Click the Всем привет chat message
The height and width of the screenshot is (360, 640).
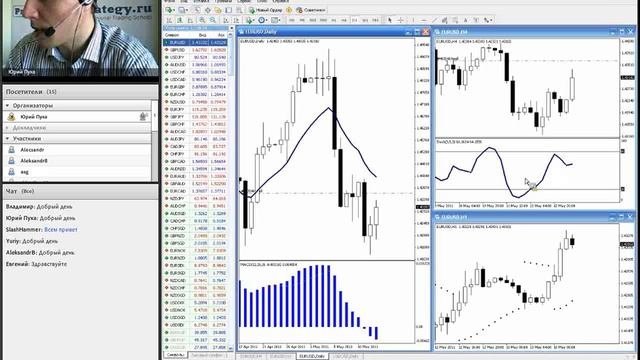tap(61, 230)
